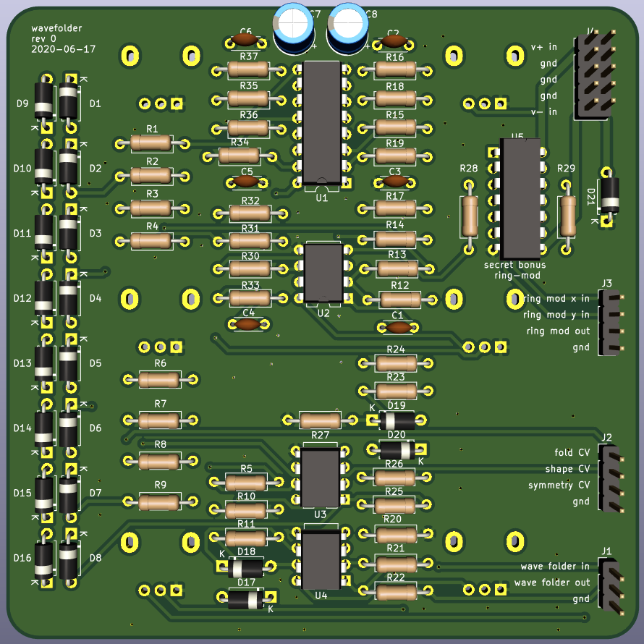Viewport: 644px width, 644px height.
Task: Click the ten-pin power header J4
Action: 595,75
